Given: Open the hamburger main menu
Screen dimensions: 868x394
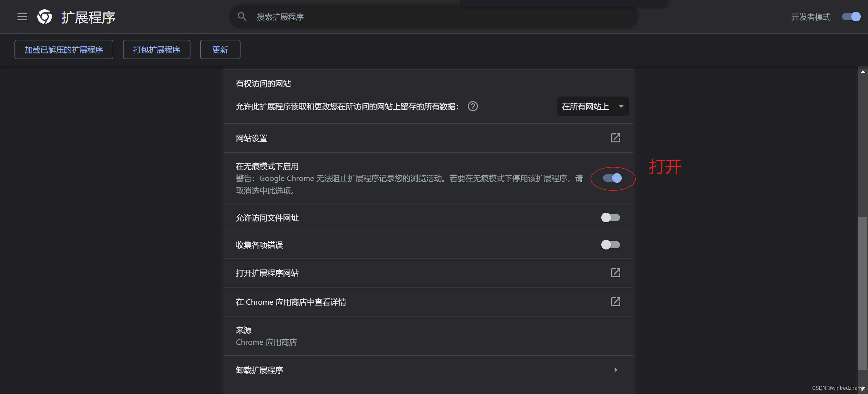Looking at the screenshot, I should click(x=22, y=17).
